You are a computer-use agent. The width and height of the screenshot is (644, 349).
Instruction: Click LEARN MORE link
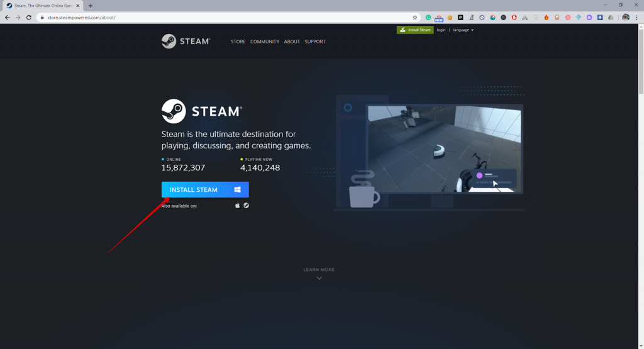319,270
